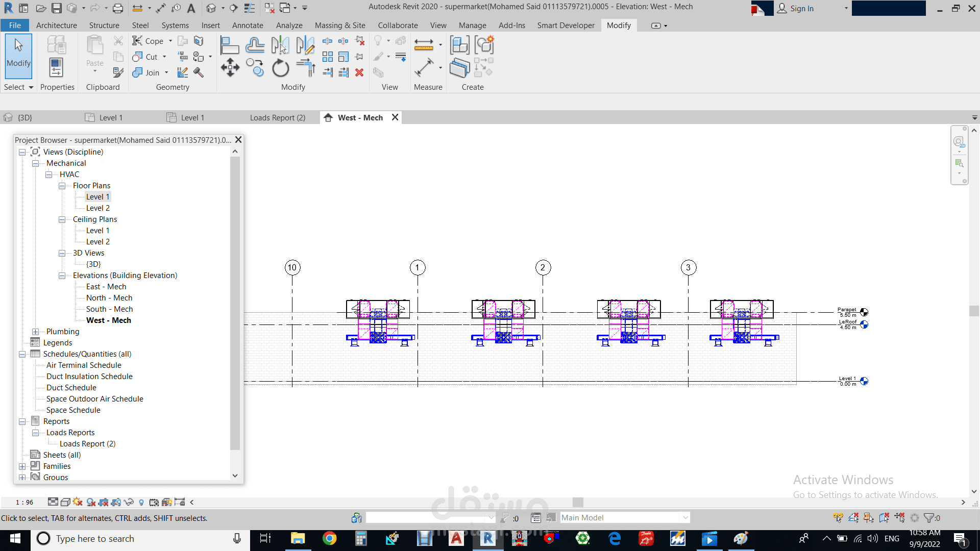Open the Array tool
This screenshot has height=551, width=980.
pos(328,57)
